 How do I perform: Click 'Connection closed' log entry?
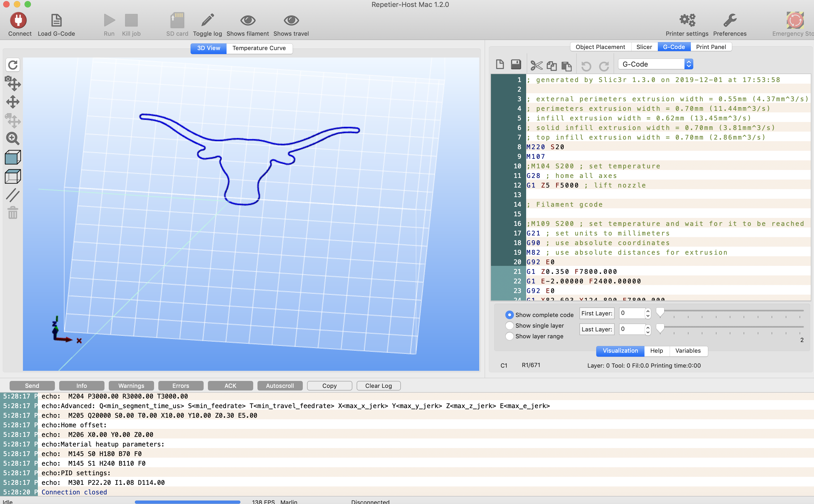[74, 492]
